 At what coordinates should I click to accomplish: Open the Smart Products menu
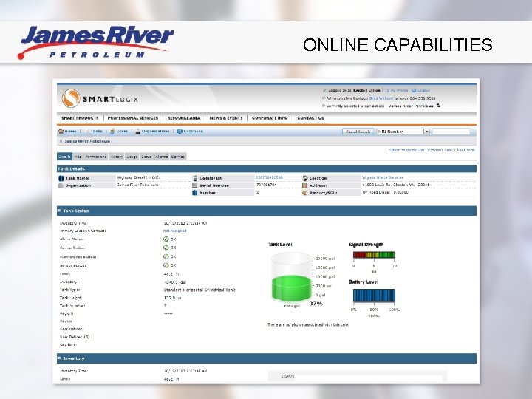pyautogui.click(x=80, y=118)
